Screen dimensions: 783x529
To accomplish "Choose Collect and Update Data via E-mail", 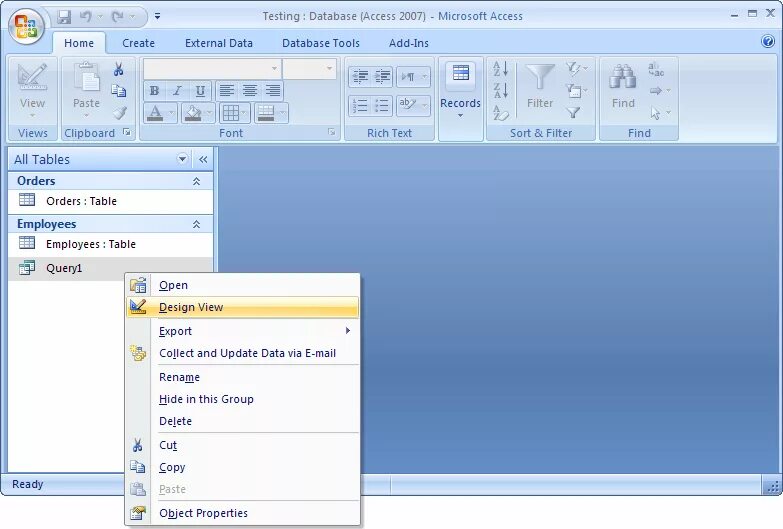I will pyautogui.click(x=243, y=353).
